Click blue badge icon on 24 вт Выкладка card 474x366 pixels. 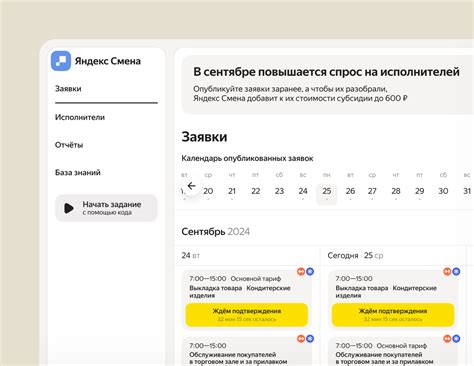310,272
